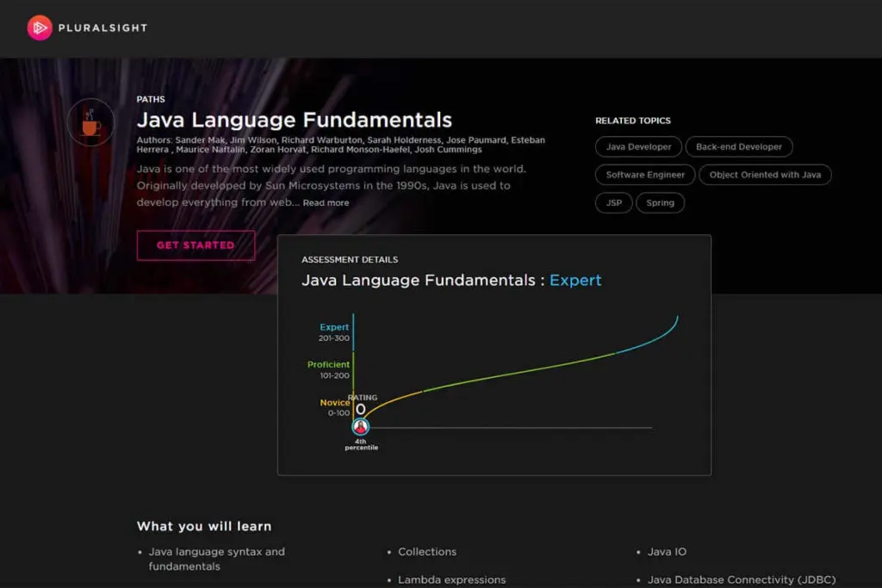Viewport: 882px width, 588px height.
Task: Click the Novice 0-100 axis label
Action: pyautogui.click(x=335, y=407)
